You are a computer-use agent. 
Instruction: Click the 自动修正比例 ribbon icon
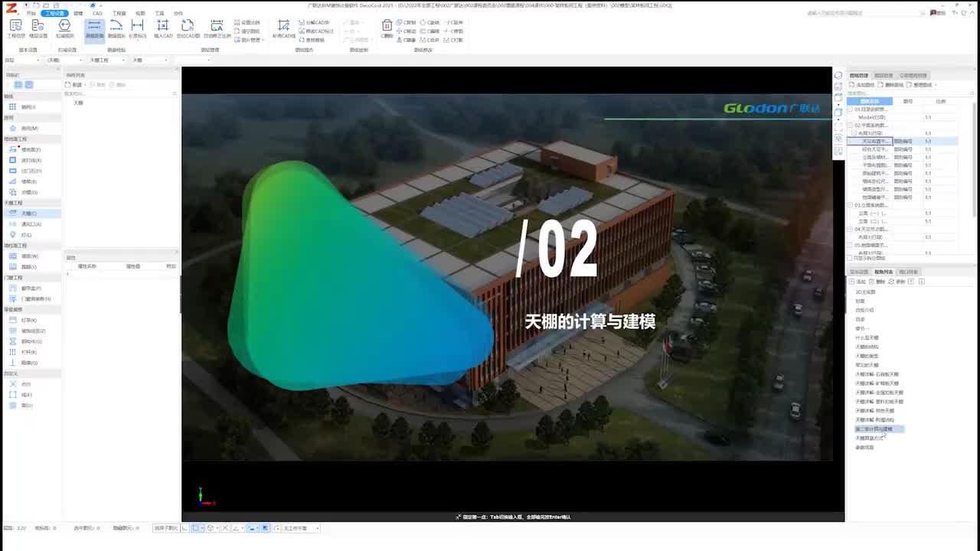point(217,30)
